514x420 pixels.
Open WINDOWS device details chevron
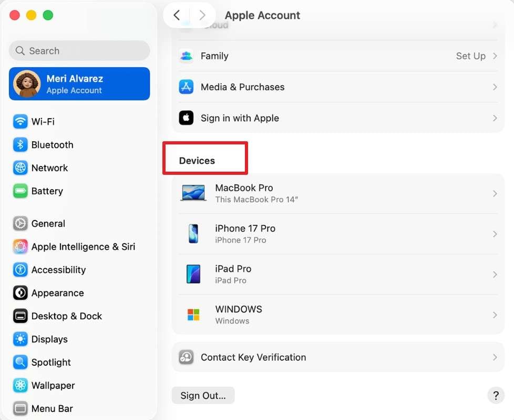tap(495, 315)
